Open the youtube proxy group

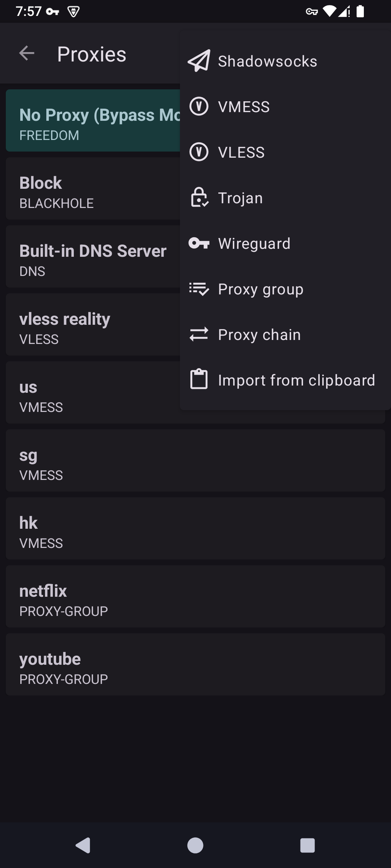[195, 664]
